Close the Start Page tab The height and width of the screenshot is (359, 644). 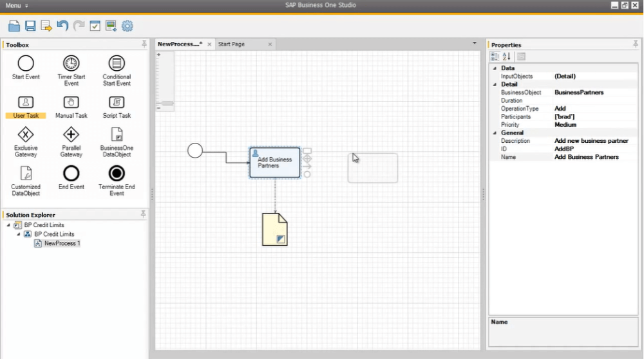click(270, 44)
